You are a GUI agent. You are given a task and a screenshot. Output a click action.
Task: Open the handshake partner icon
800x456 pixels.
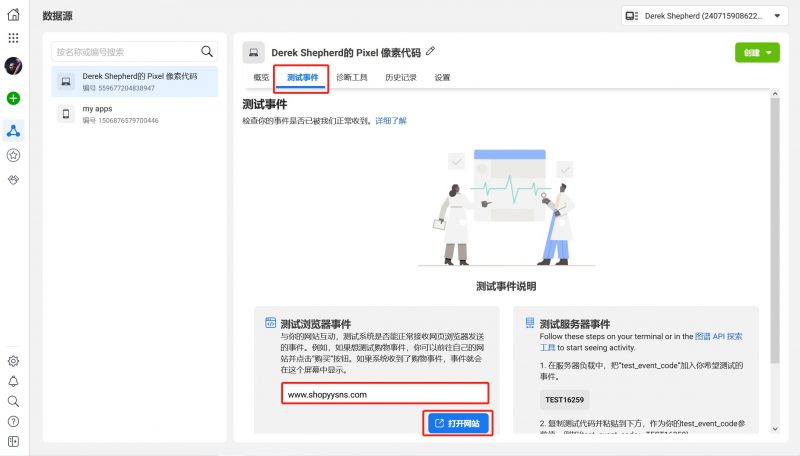pos(13,180)
